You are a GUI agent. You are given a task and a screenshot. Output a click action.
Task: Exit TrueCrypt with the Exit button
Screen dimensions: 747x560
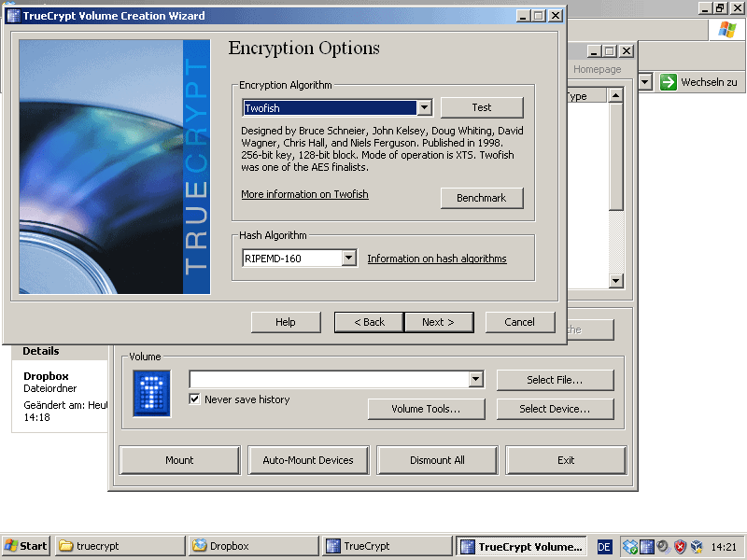point(566,460)
